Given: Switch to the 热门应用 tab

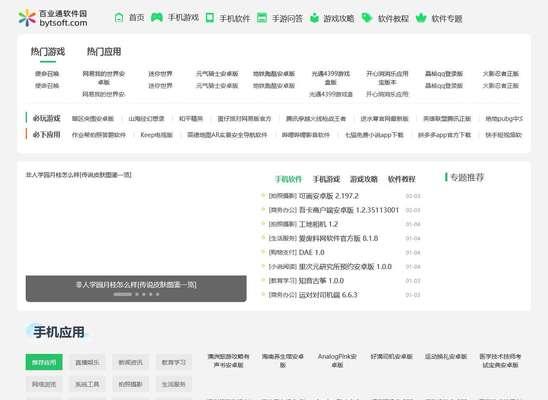Looking at the screenshot, I should (104, 52).
